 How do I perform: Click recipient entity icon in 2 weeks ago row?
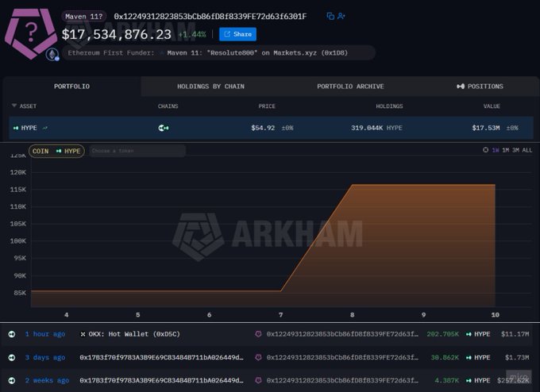point(258,380)
